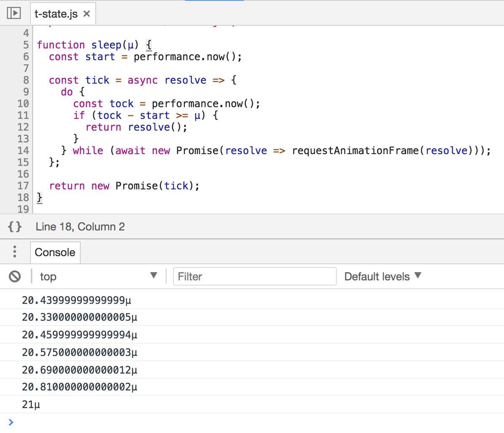Open the drawer three-dot menu

15,252
